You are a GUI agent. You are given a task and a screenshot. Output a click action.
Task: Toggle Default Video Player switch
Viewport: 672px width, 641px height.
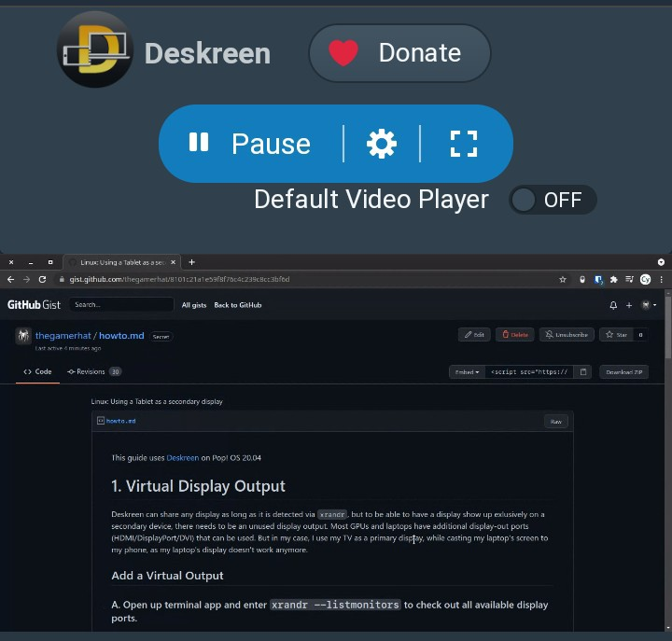553,200
